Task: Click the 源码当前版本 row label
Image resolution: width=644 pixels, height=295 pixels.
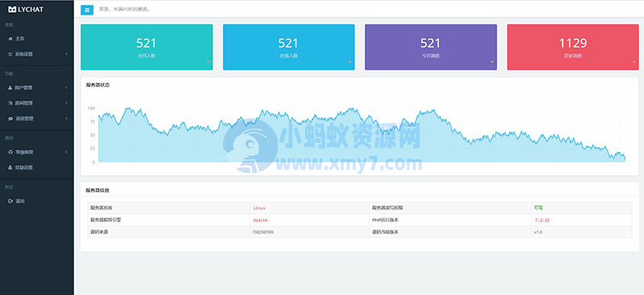Action: click(x=385, y=232)
